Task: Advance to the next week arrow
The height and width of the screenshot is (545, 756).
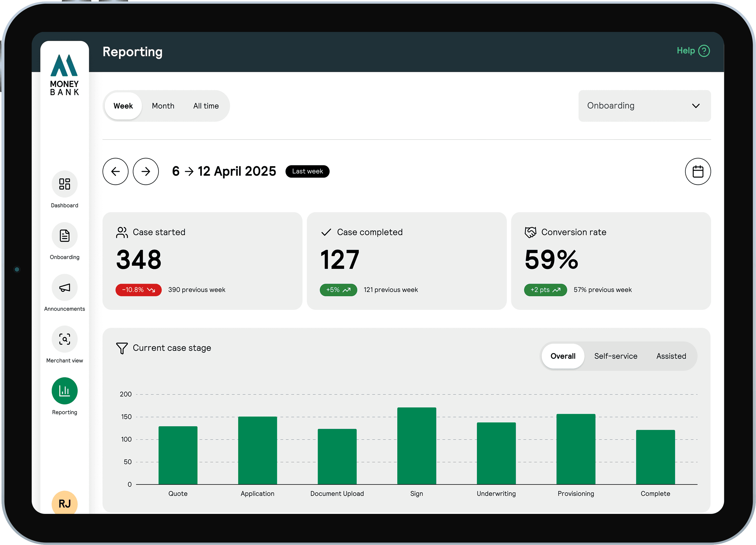Action: point(146,171)
